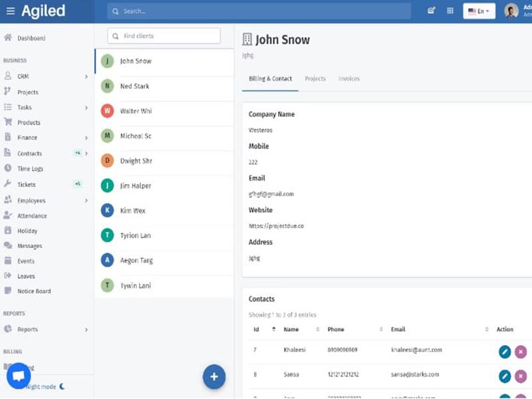Viewport: 532px width, 399px height.
Task: Switch to the Invoices tab
Action: pyautogui.click(x=348, y=78)
